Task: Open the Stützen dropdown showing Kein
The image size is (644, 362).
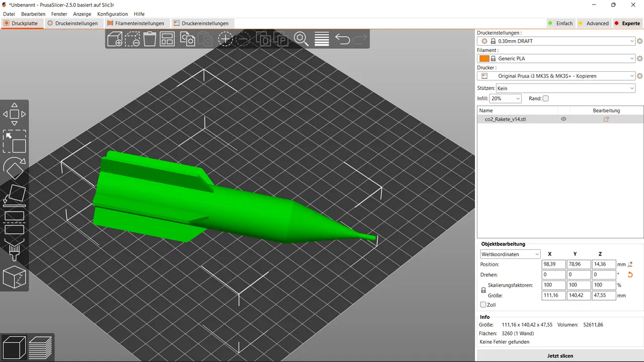Action: click(x=566, y=88)
